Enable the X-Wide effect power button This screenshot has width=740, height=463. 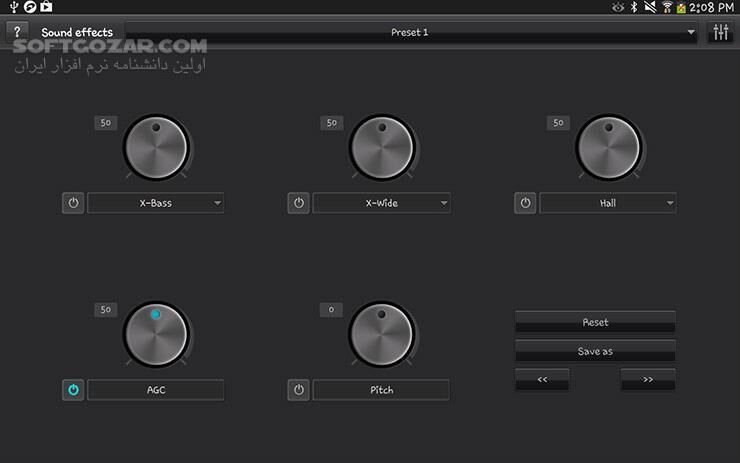tap(298, 203)
